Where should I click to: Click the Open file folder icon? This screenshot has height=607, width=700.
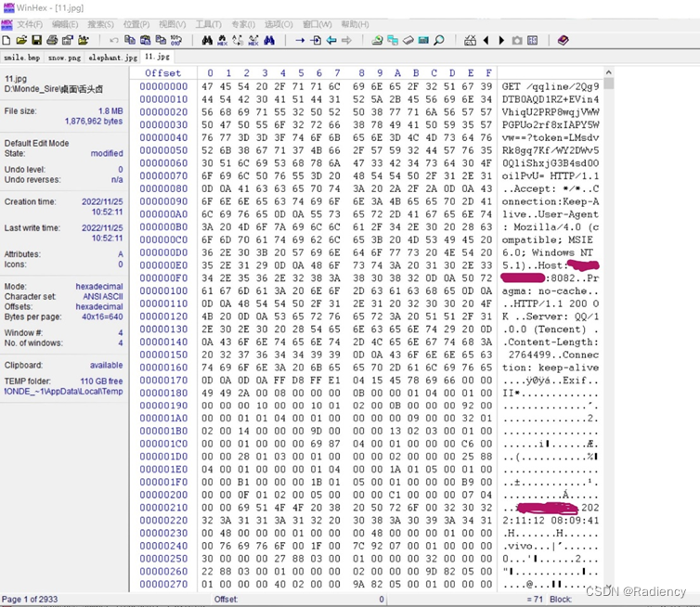click(21, 41)
